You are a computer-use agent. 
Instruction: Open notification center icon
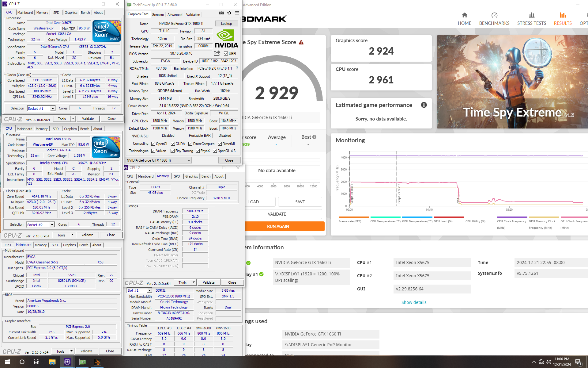point(578,362)
